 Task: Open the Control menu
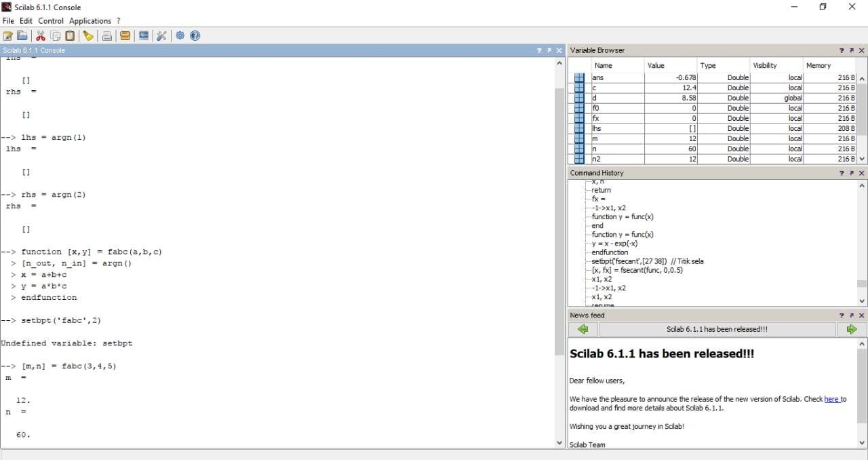51,21
